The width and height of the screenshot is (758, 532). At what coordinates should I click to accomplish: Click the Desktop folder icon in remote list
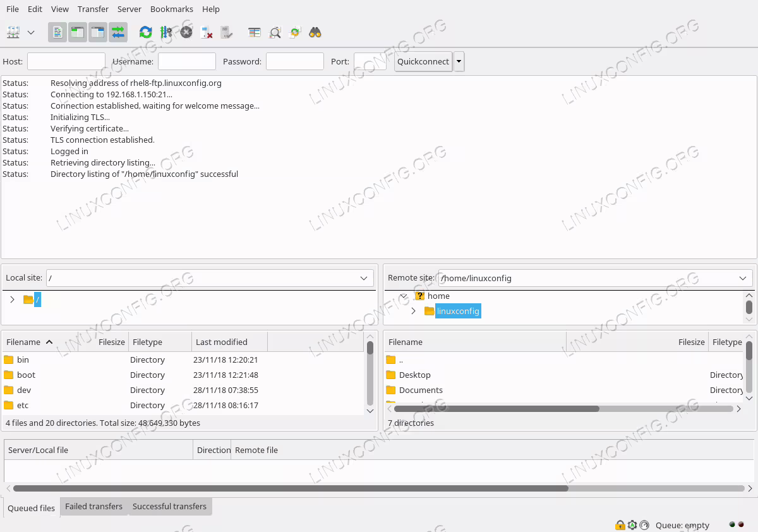[x=391, y=375]
